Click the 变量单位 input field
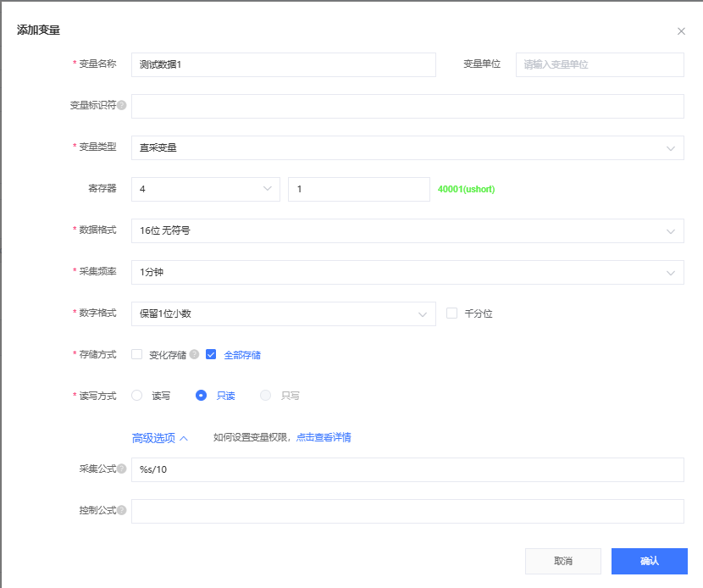The height and width of the screenshot is (588, 703). (599, 64)
